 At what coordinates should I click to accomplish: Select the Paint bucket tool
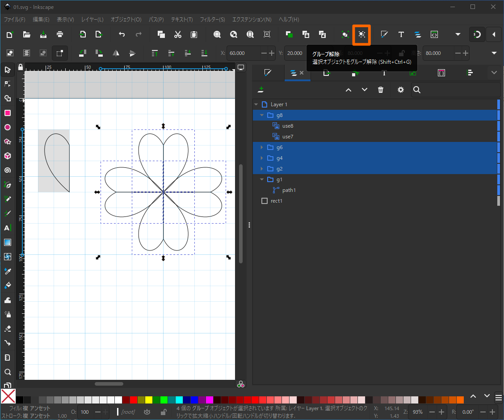click(8, 286)
